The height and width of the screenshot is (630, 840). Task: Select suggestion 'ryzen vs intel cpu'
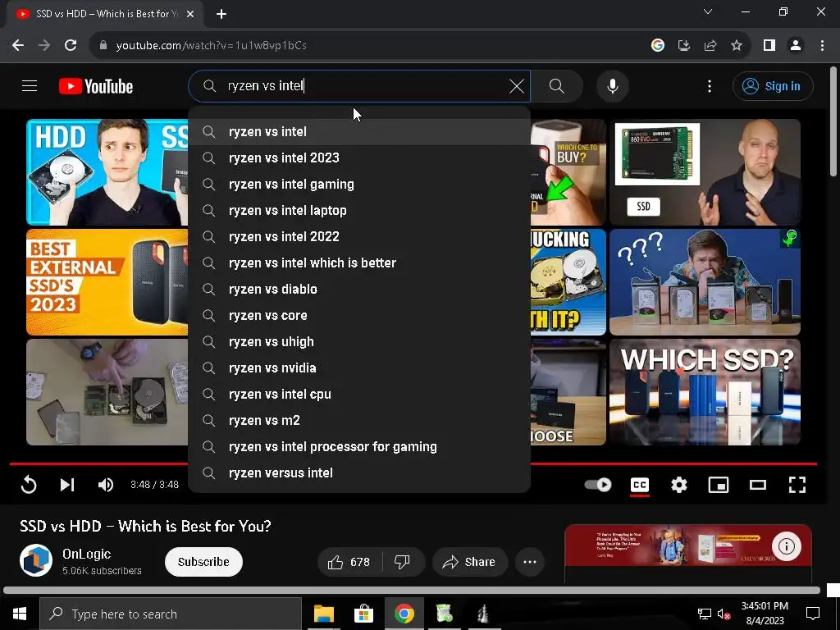(x=359, y=395)
